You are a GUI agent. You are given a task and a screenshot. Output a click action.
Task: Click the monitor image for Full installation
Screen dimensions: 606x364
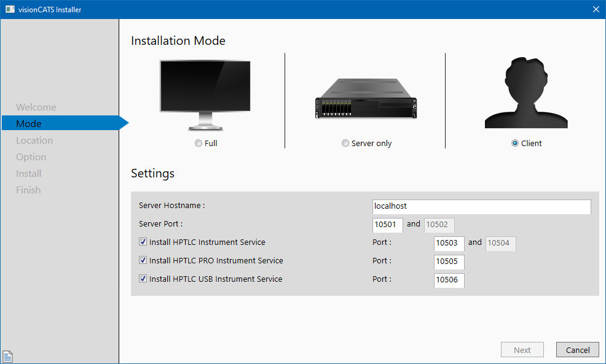pos(205,94)
